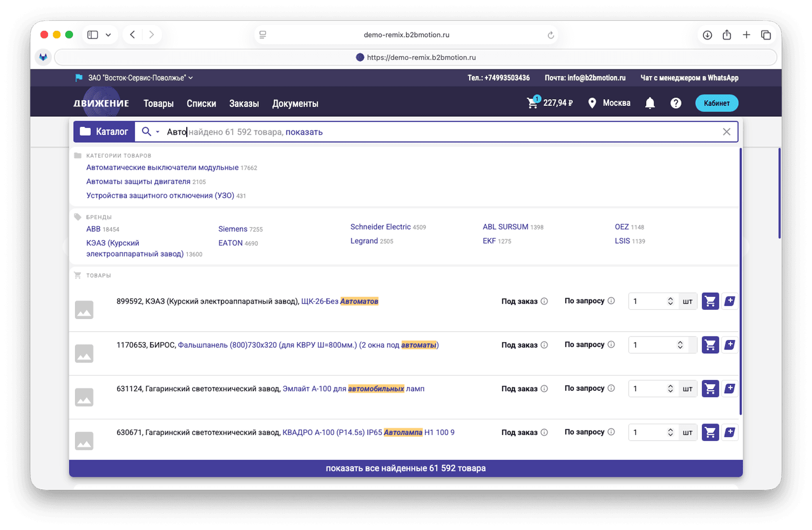Click the Москва location pin icon
Image resolution: width=812 pixels, height=530 pixels.
[592, 103]
